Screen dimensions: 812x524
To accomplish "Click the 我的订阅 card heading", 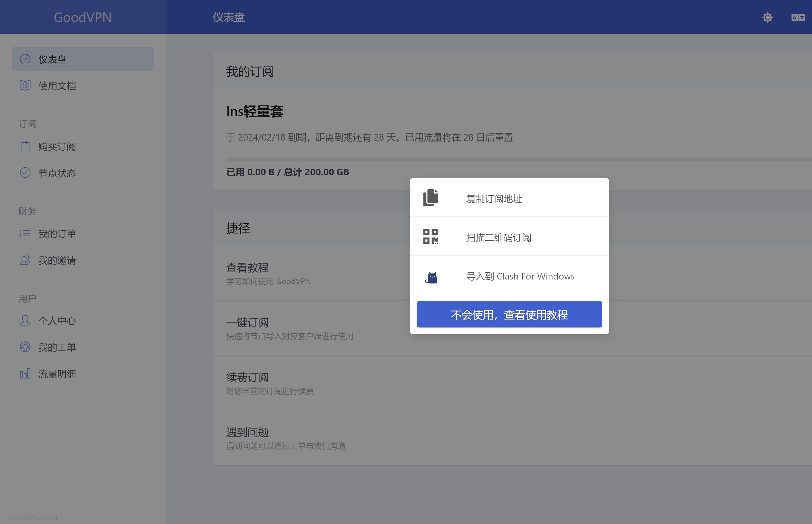I will [x=250, y=71].
